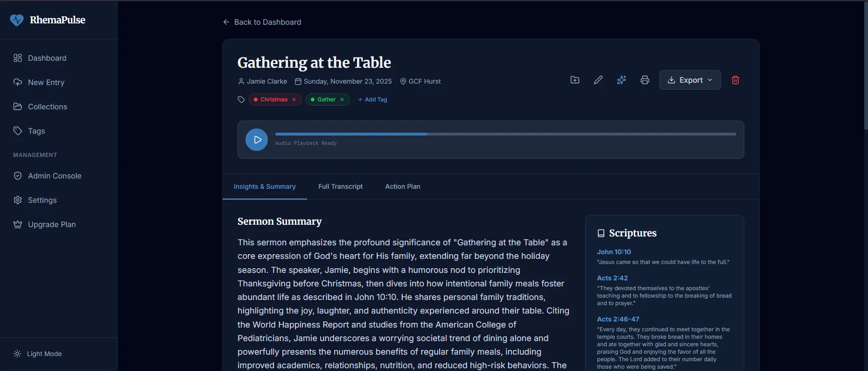Open the Export dropdown
This screenshot has height=371, width=868.
(690, 80)
